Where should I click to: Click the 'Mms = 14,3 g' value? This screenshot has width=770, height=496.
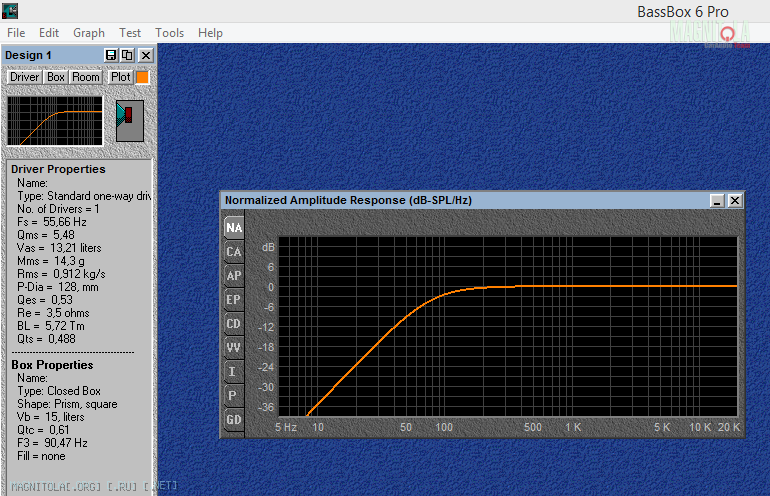pos(51,261)
